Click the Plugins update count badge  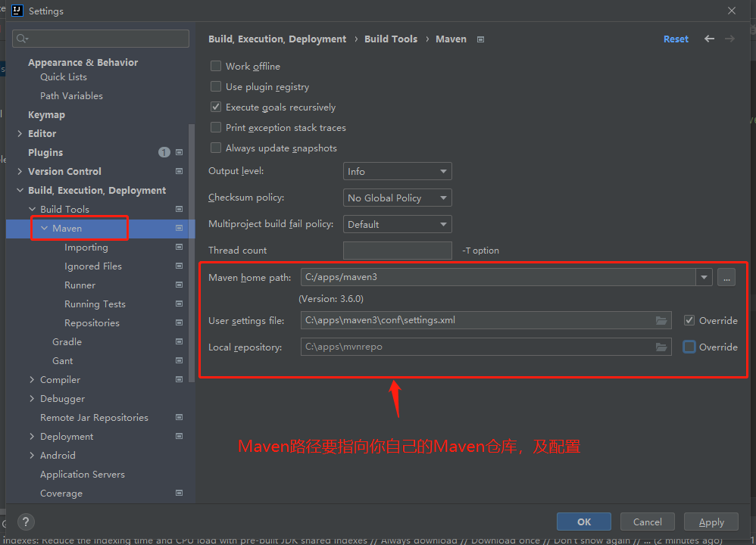coord(164,152)
